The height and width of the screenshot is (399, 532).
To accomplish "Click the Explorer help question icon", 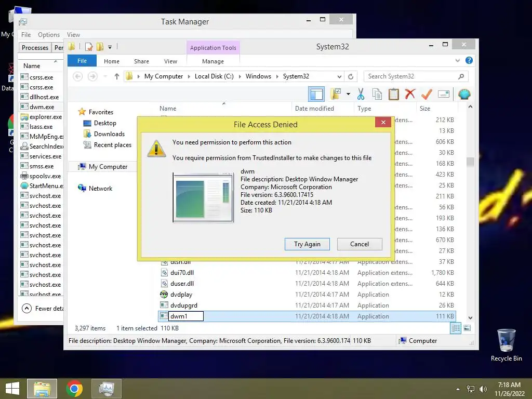I will point(469,60).
